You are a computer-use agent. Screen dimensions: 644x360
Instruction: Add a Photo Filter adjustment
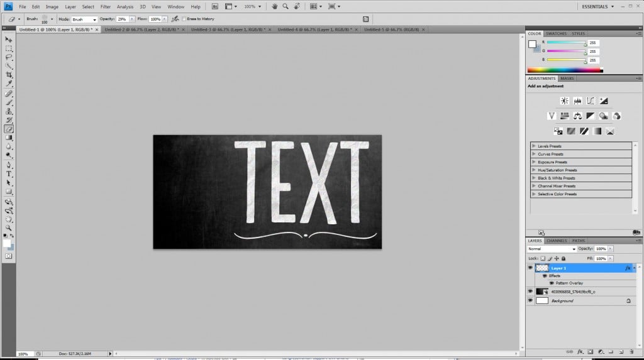click(x=603, y=116)
